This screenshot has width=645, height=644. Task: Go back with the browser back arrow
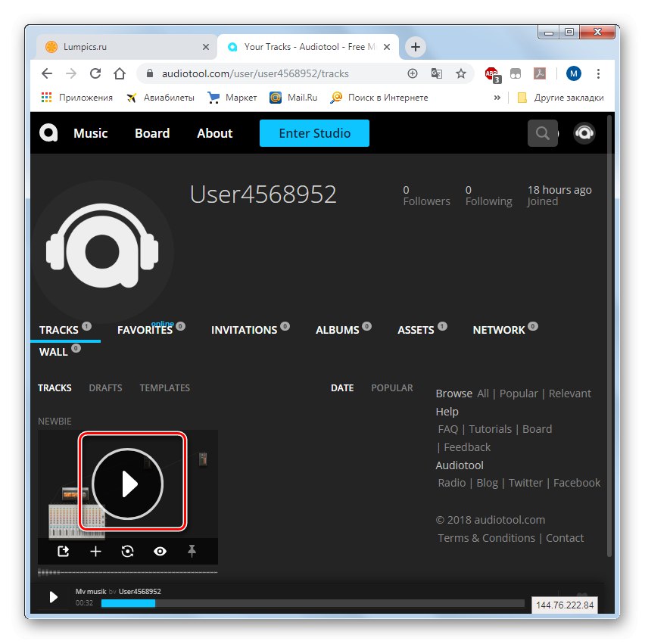[x=47, y=73]
